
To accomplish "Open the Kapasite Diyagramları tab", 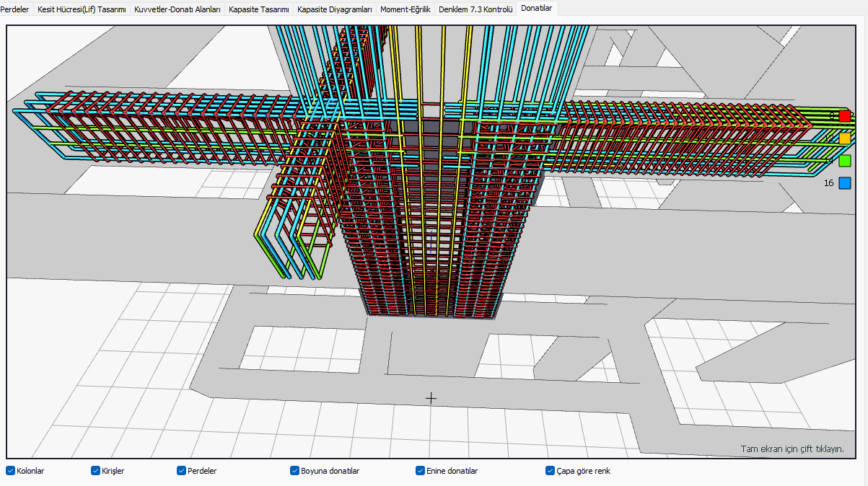I will click(335, 9).
